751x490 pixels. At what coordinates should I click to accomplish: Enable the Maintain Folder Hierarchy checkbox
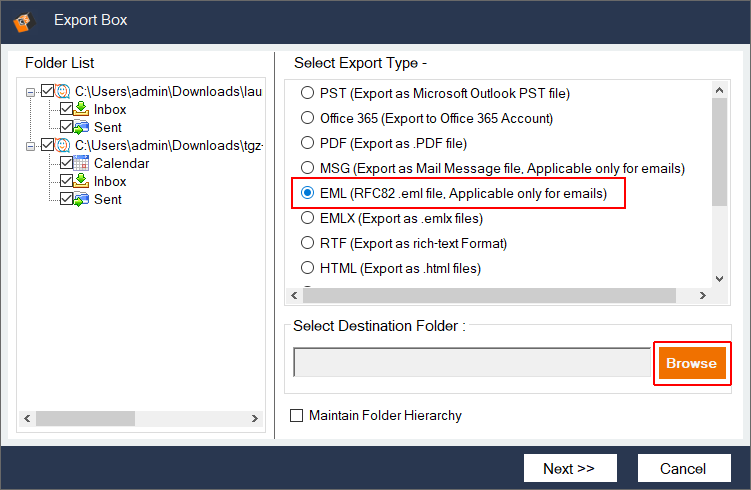[296, 416]
